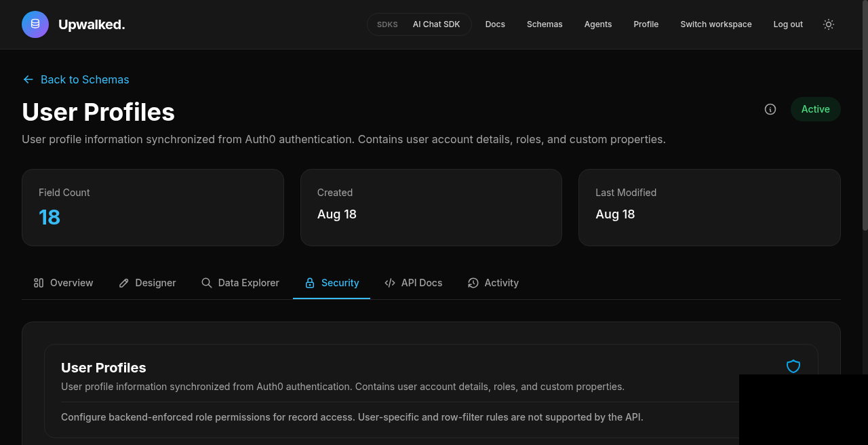
Task: Click the Field Count value 18
Action: pyautogui.click(x=50, y=217)
